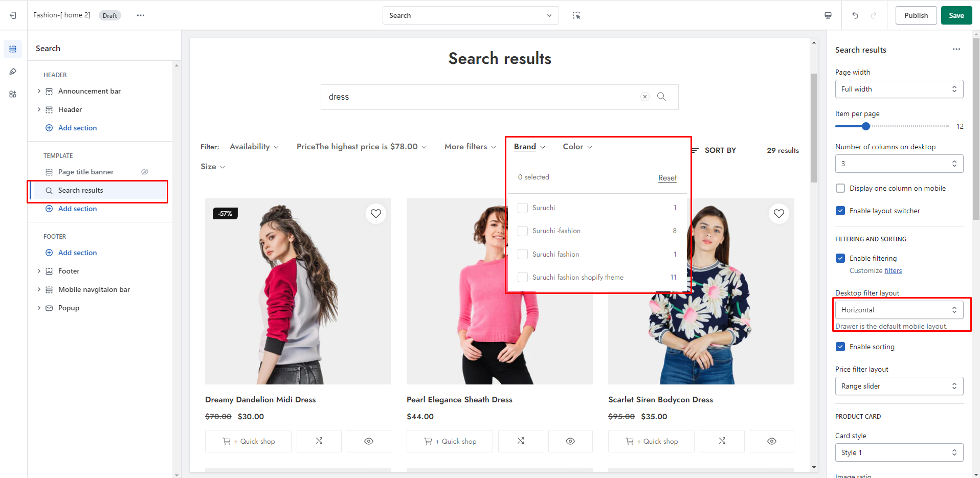Expand the Announcement bar section
This screenshot has height=478, width=980.
(39, 91)
